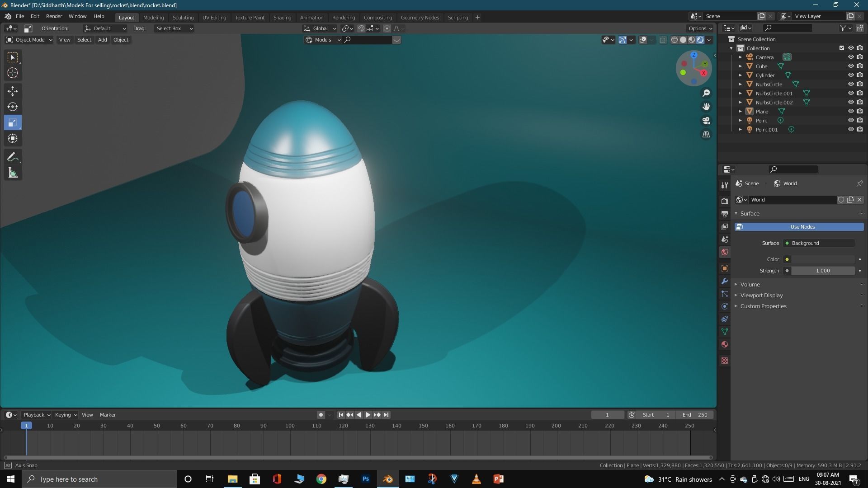Activate the Annotate pencil tool

13,157
